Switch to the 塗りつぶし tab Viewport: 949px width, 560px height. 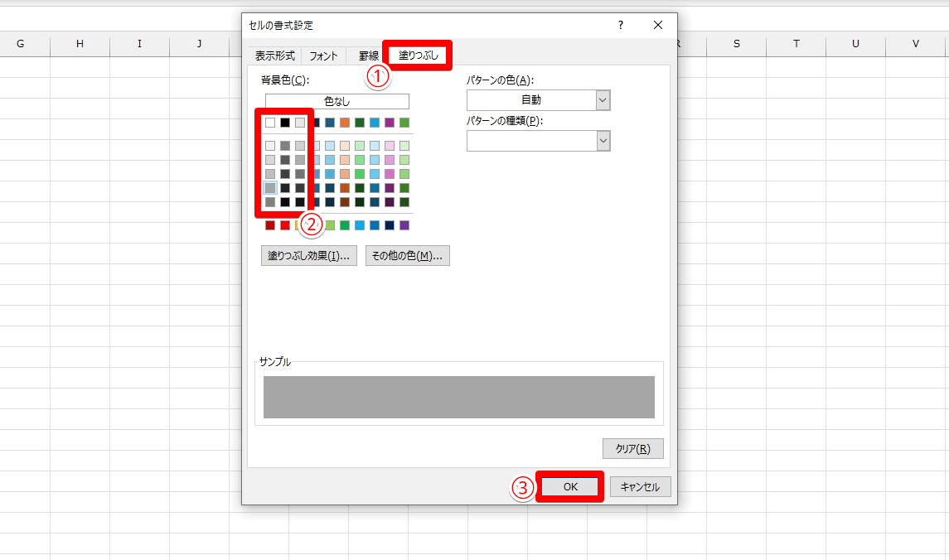(x=418, y=56)
